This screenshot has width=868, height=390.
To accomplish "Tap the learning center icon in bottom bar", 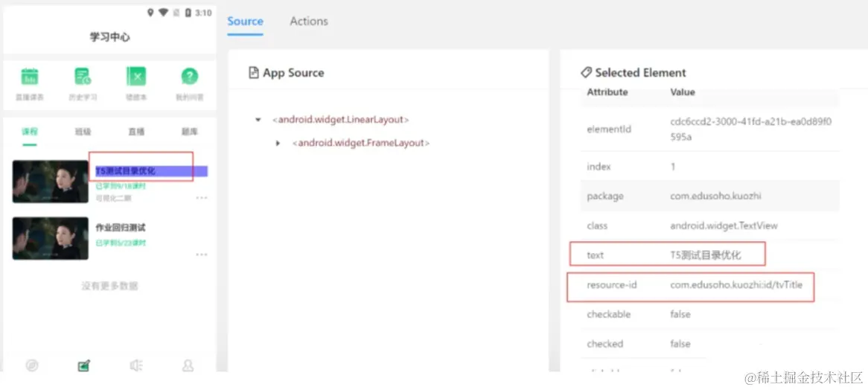I will point(84,365).
